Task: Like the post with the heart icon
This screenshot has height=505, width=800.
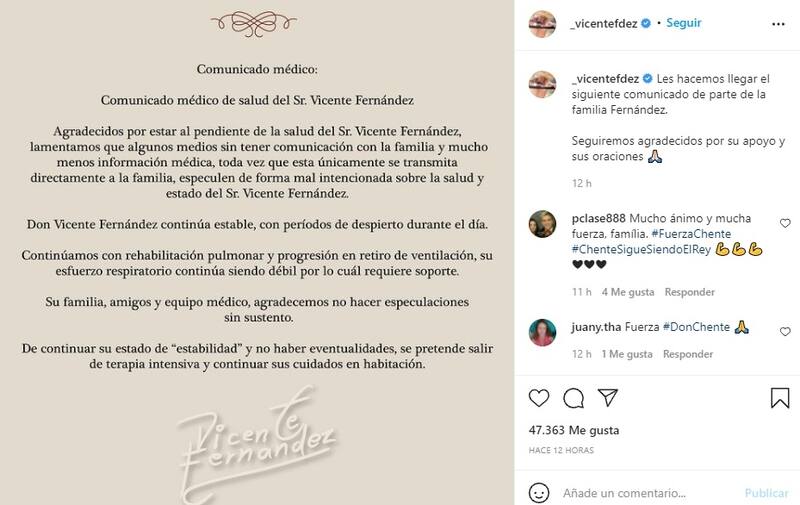Action: pyautogui.click(x=539, y=398)
